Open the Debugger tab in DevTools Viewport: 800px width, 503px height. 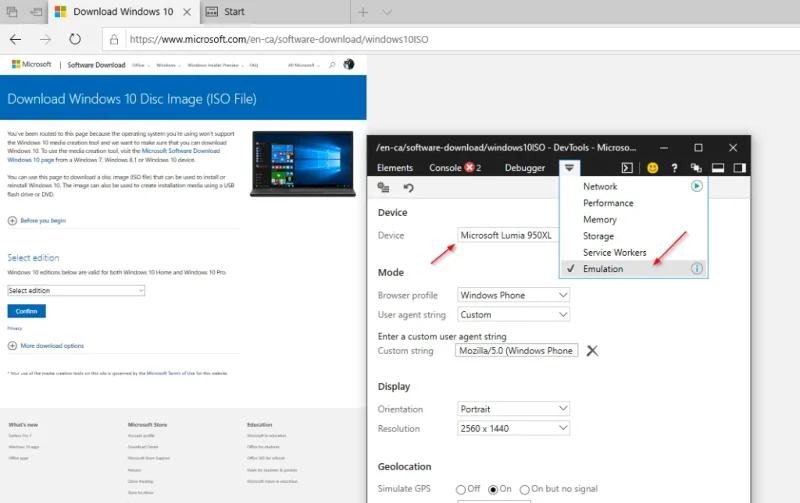click(x=524, y=168)
